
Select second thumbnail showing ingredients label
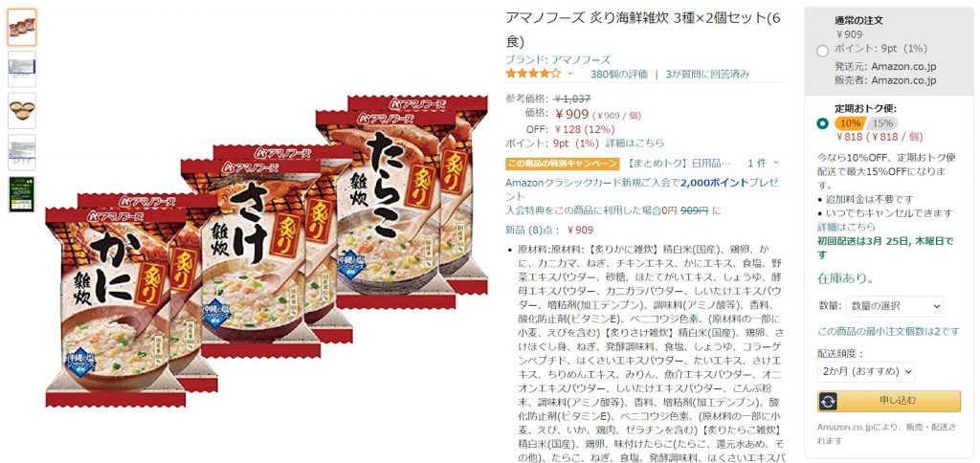(x=22, y=69)
